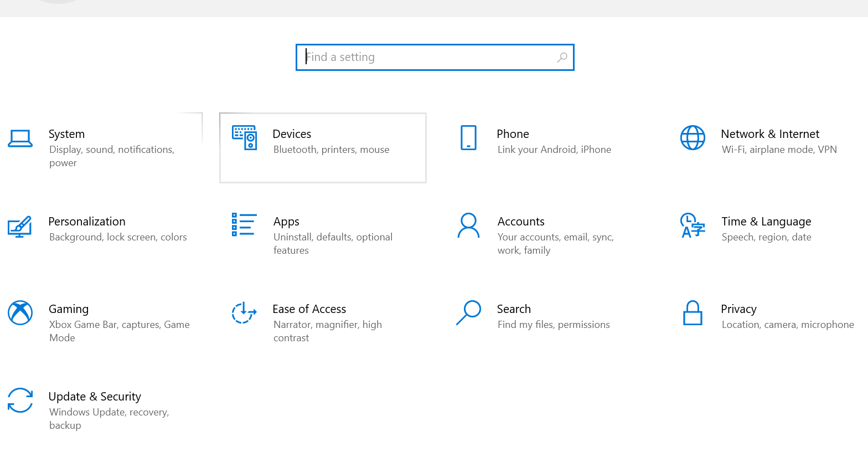Open Ease of Access title
The image size is (868, 462).
[x=309, y=309]
